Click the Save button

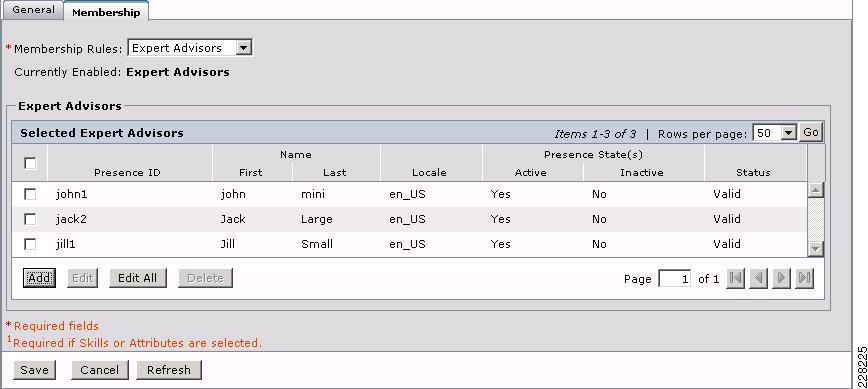pyautogui.click(x=34, y=370)
